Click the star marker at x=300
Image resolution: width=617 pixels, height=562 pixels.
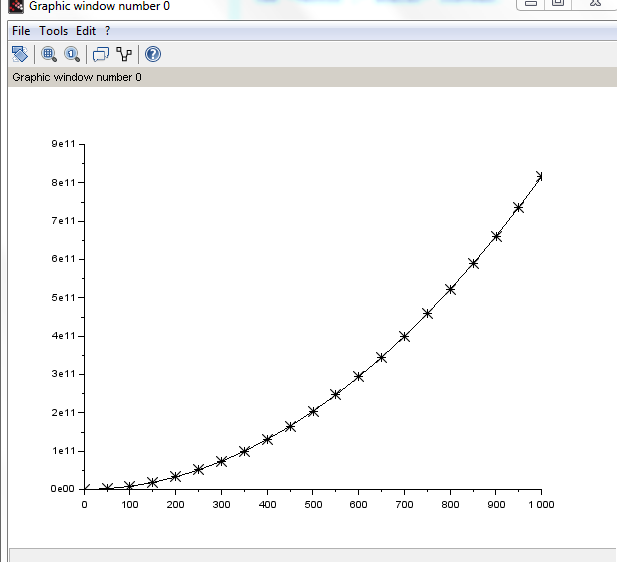coord(222,461)
